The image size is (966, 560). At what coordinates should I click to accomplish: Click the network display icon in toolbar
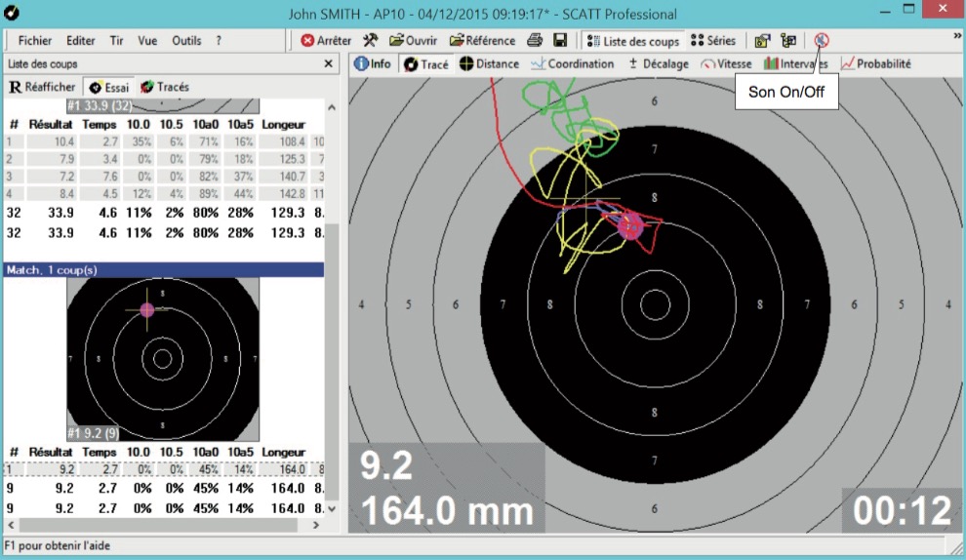tap(788, 41)
